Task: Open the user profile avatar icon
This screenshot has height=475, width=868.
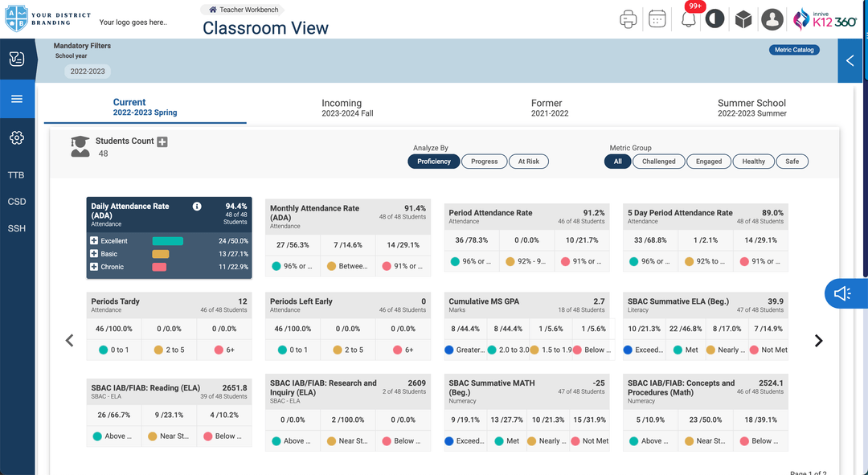Action: click(772, 19)
